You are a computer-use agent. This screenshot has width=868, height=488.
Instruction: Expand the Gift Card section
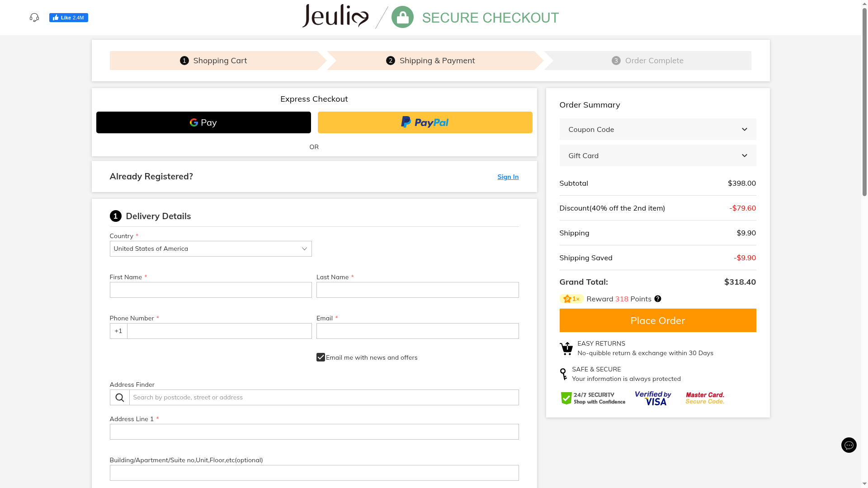tap(657, 156)
